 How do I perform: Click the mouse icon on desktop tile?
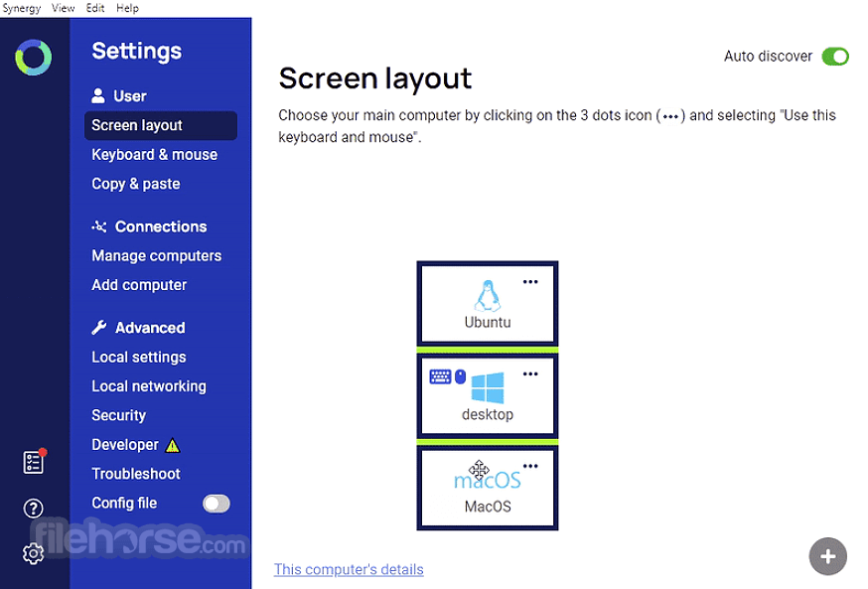pyautogui.click(x=461, y=377)
